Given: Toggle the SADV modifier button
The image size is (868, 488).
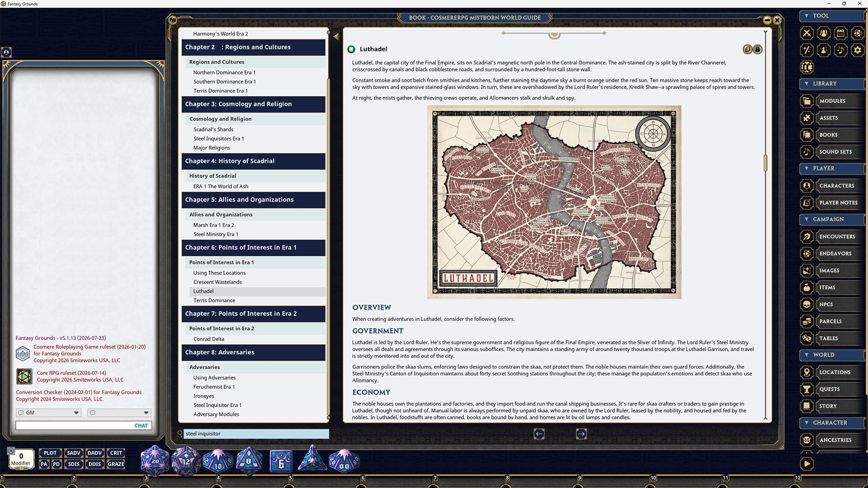Looking at the screenshot, I should 73,453.
